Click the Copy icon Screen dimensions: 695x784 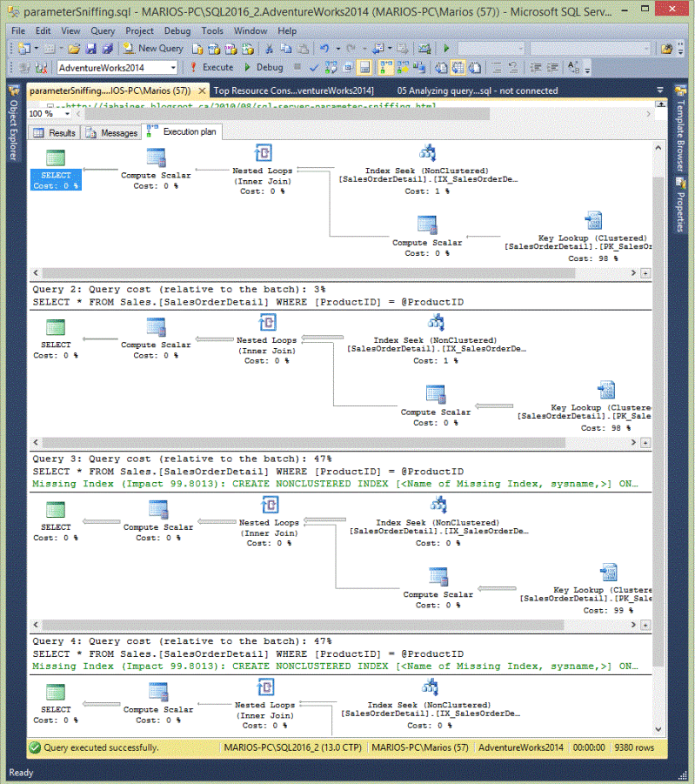pos(285,49)
